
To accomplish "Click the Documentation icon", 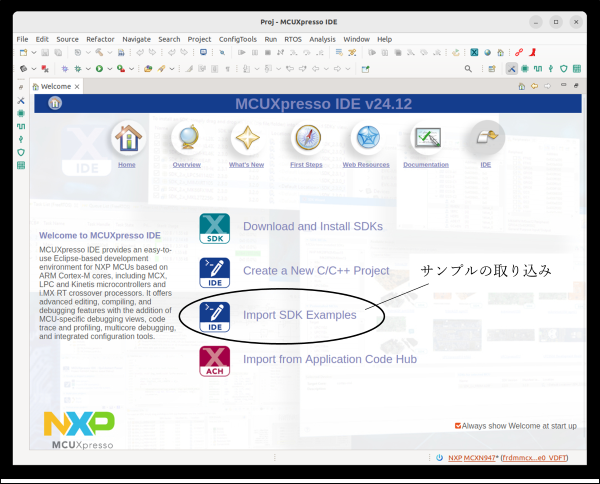I will 426,139.
